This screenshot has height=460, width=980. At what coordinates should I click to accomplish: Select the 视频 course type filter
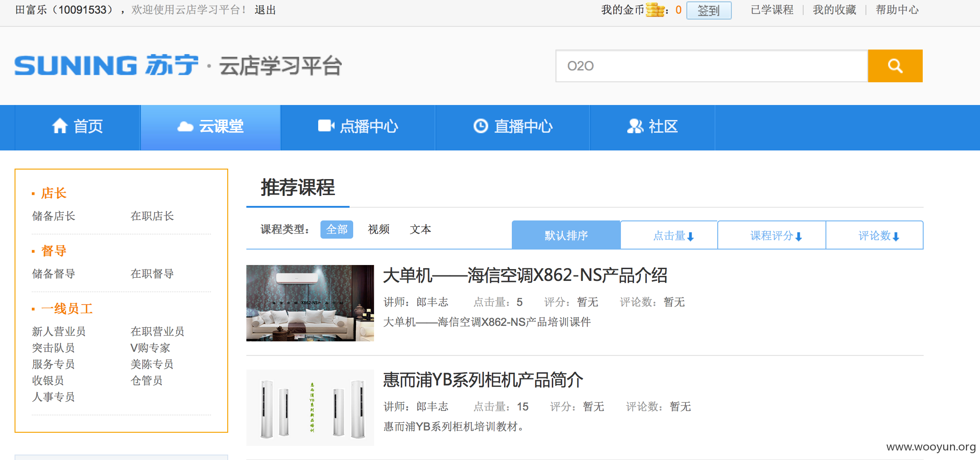379,230
